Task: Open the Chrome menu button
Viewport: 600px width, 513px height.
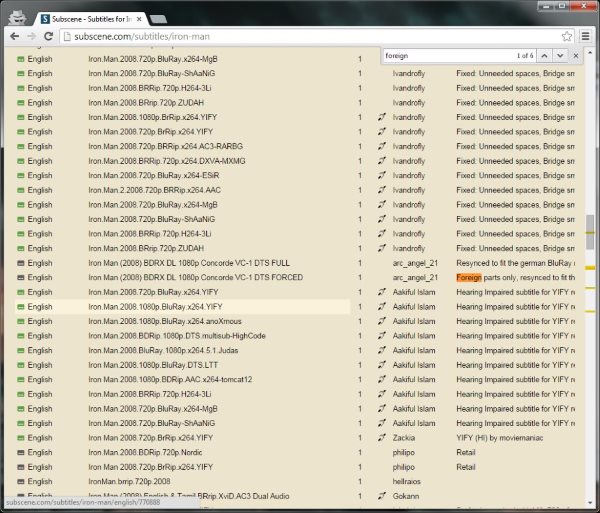Action: (x=585, y=36)
